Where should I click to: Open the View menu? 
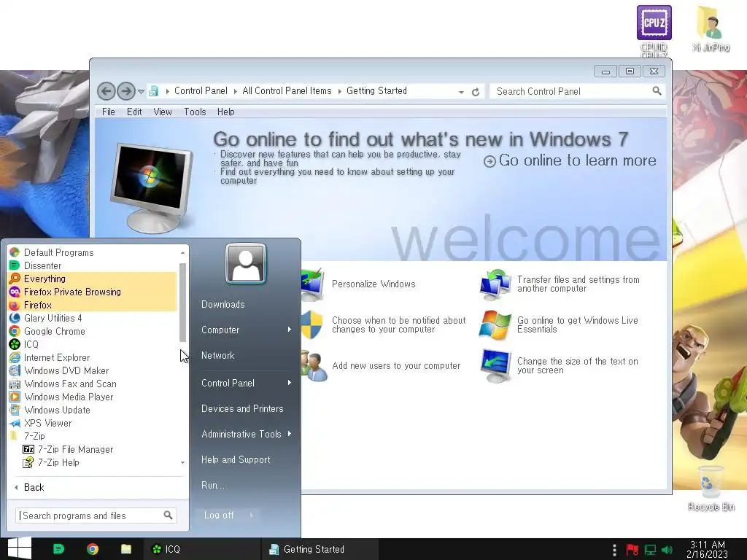[x=163, y=112]
